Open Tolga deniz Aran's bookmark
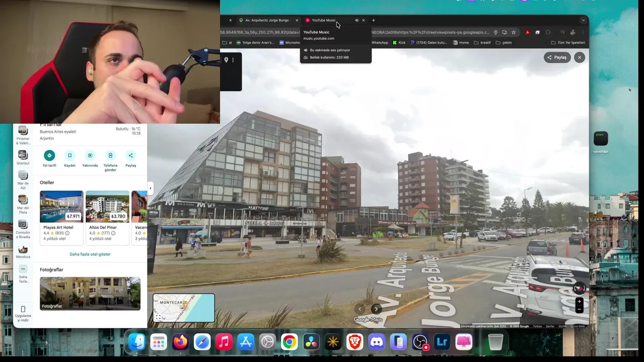 tap(255, 43)
